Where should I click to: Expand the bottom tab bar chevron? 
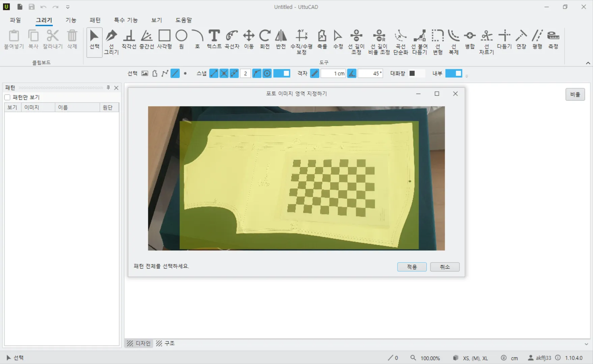586,344
